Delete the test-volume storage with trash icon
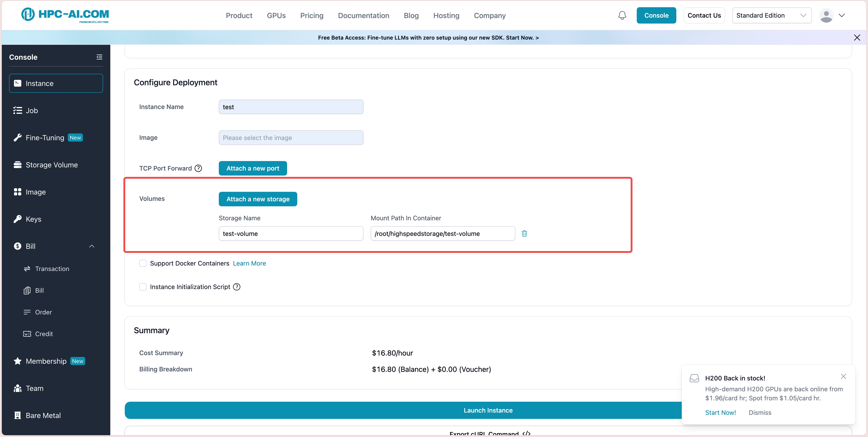 click(x=524, y=233)
